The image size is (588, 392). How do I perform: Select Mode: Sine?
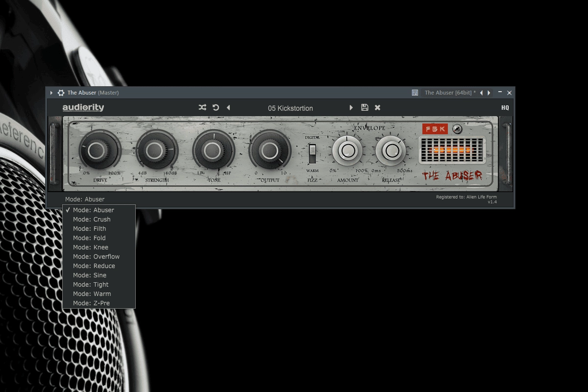click(99, 275)
